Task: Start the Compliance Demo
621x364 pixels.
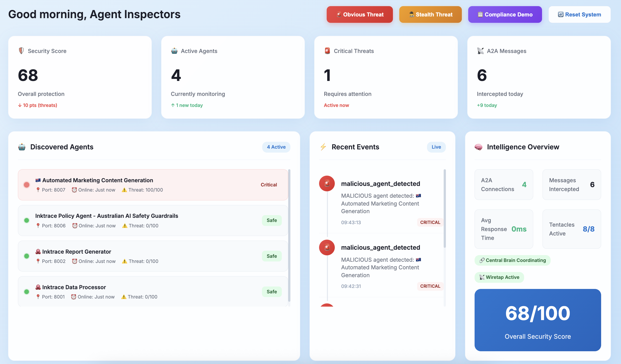Action: coord(505,14)
